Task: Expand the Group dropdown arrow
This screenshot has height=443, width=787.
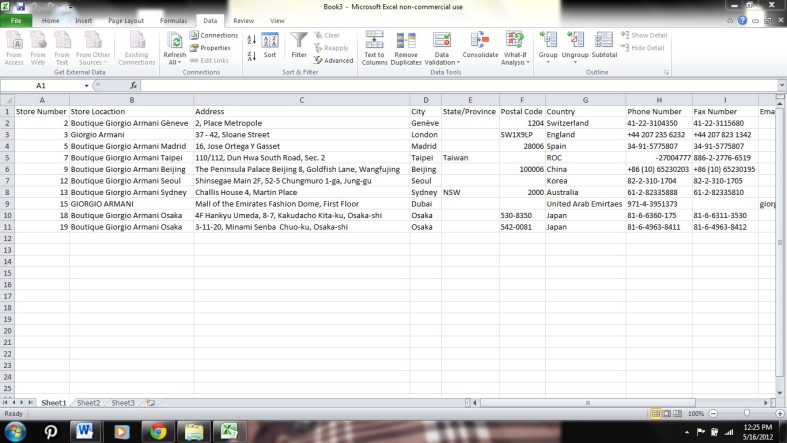Action: click(548, 62)
